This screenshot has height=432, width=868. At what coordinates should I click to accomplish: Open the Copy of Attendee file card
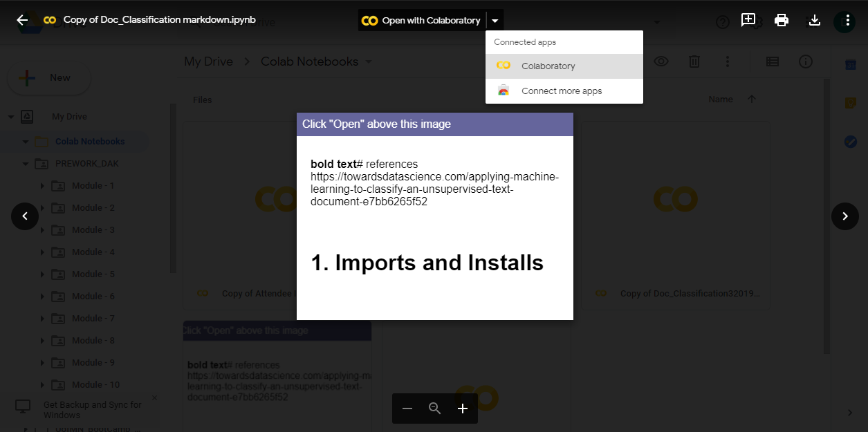pos(240,216)
